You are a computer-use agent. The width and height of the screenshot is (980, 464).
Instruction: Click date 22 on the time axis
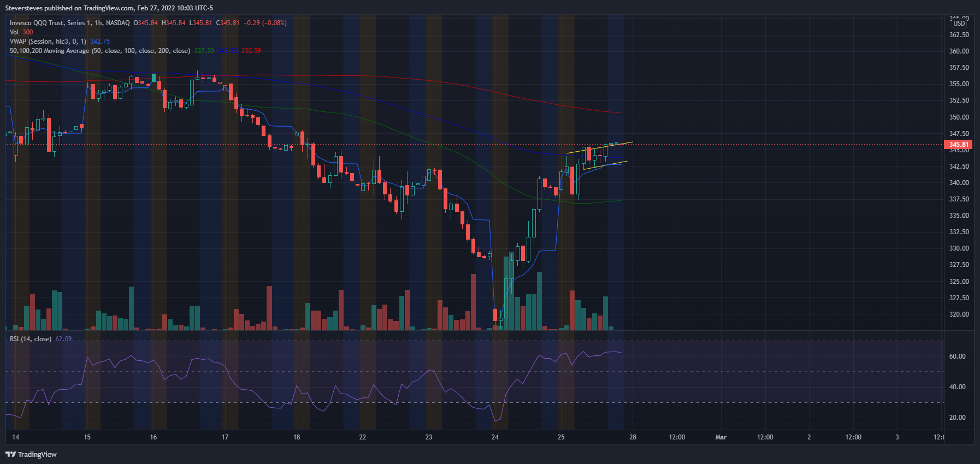point(363,437)
